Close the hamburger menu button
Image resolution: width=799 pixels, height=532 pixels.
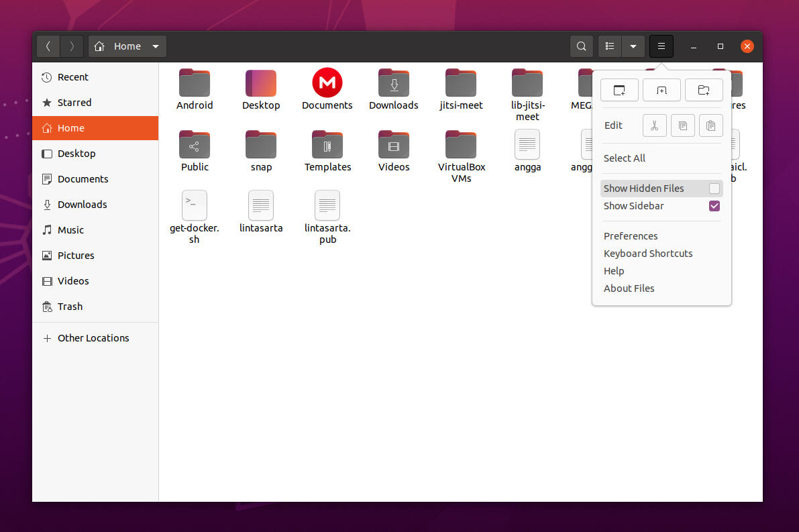coord(661,46)
